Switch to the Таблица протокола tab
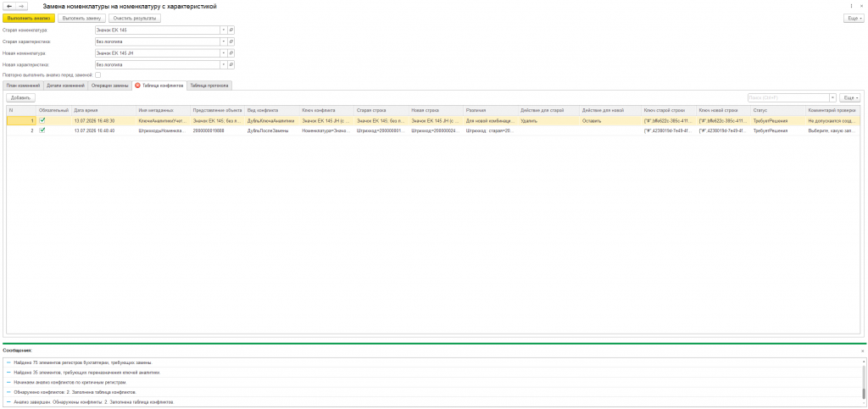This screenshot has width=868, height=409. click(210, 86)
